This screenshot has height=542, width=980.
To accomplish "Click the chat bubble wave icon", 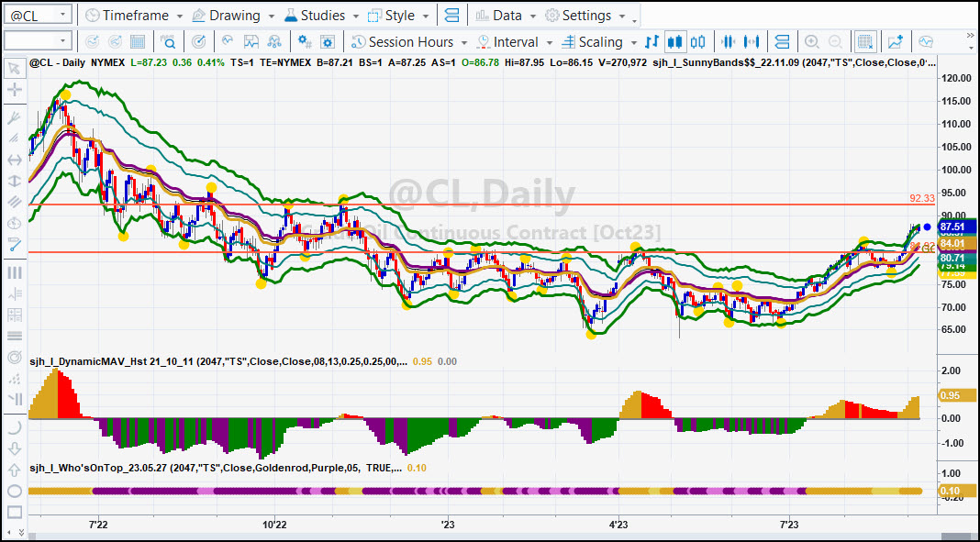I will click(x=926, y=42).
